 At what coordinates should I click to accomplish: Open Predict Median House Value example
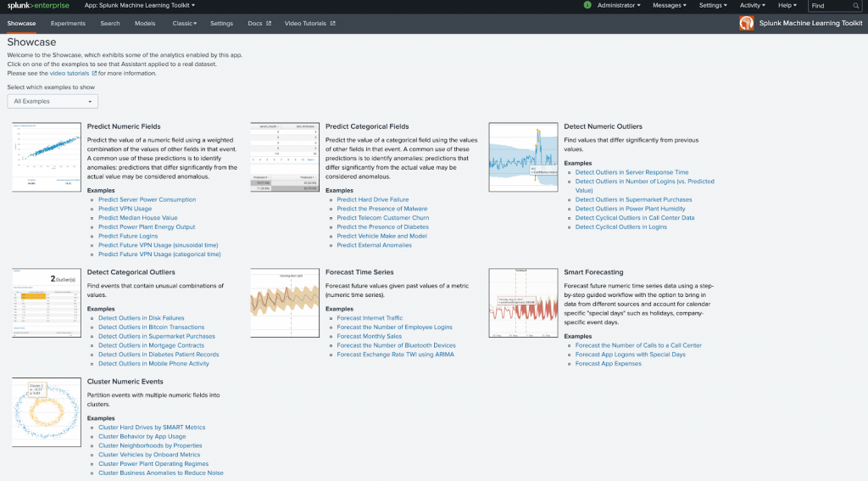pos(138,218)
